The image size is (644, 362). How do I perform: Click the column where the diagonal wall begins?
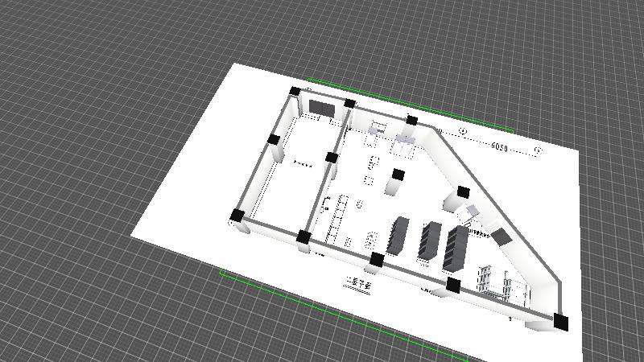411,121
